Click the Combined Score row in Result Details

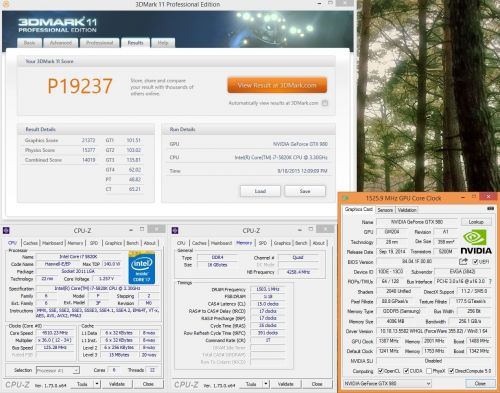(60, 160)
